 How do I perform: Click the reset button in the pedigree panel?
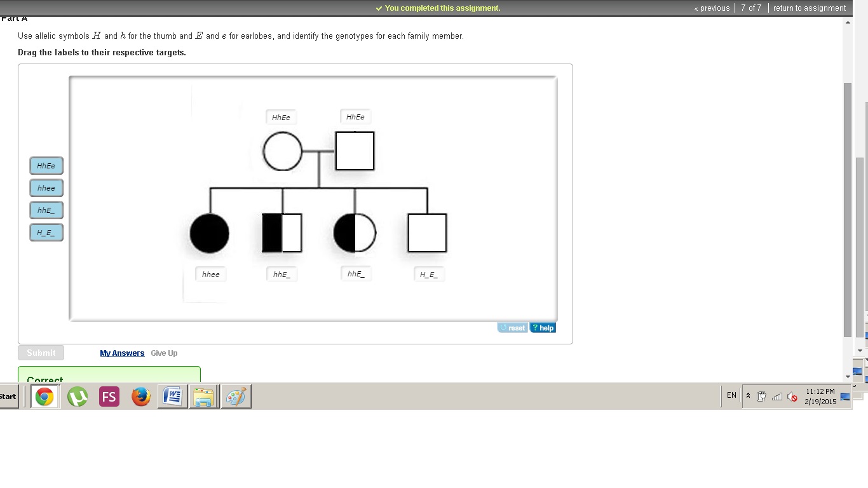[x=512, y=328]
